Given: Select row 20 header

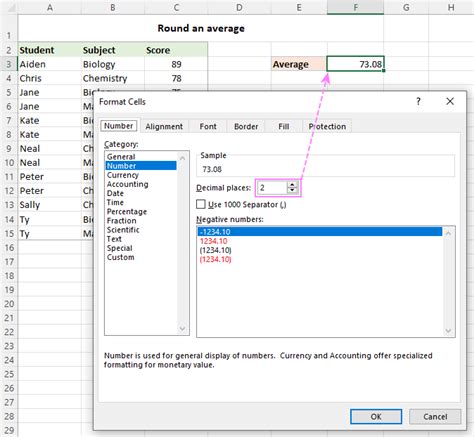Looking at the screenshot, I should pyautogui.click(x=9, y=304).
